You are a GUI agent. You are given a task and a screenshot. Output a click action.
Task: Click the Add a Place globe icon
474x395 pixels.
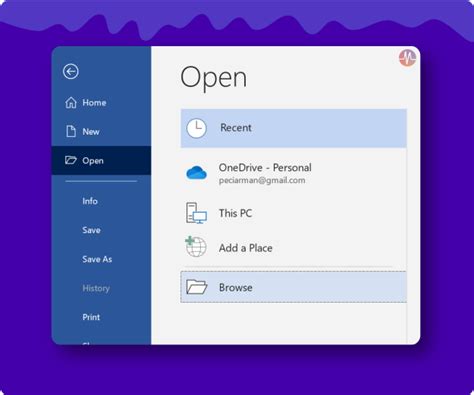pyautogui.click(x=196, y=247)
